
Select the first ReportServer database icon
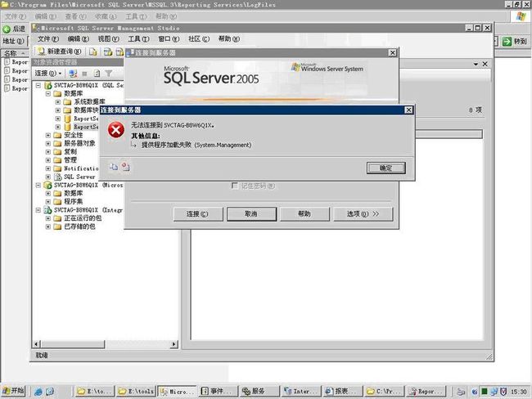67,119
